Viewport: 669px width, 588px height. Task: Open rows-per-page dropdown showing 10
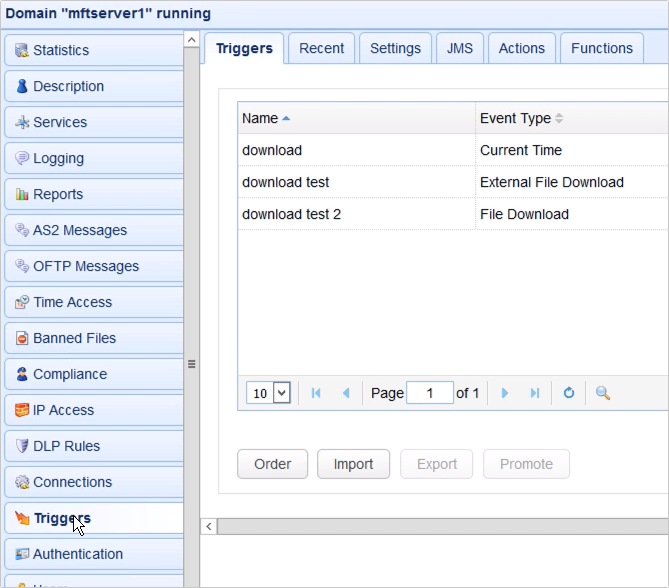[x=268, y=393]
